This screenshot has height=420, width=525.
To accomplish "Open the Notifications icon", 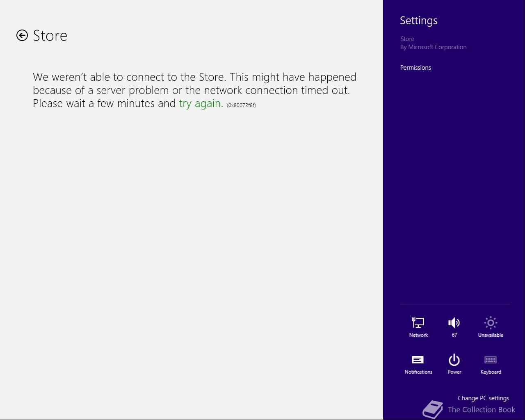I will coord(418,364).
